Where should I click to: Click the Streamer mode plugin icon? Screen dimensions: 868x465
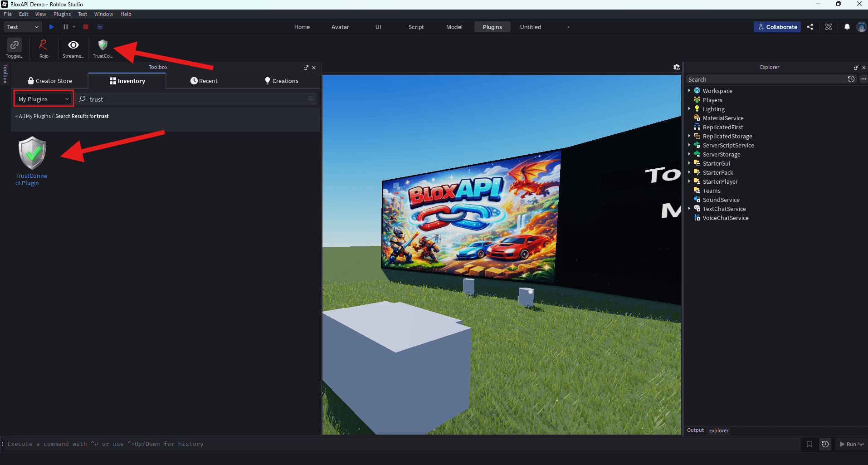pyautogui.click(x=73, y=48)
